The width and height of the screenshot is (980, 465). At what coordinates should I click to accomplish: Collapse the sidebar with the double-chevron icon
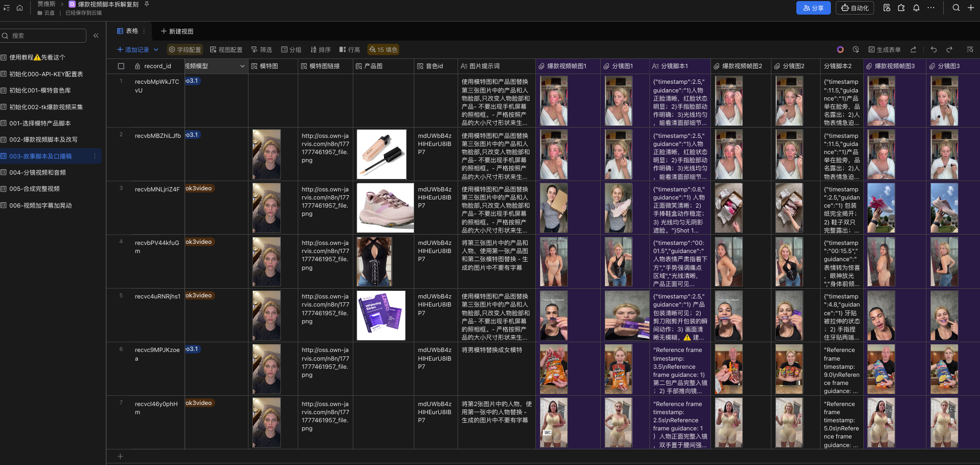point(96,36)
